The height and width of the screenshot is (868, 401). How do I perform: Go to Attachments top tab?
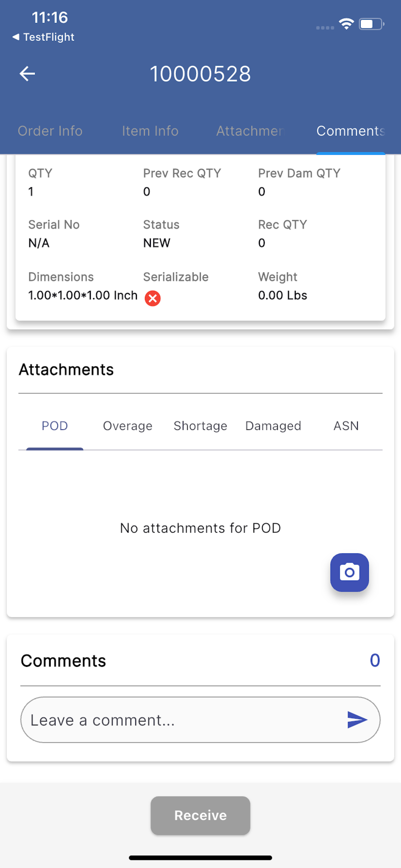coord(250,131)
